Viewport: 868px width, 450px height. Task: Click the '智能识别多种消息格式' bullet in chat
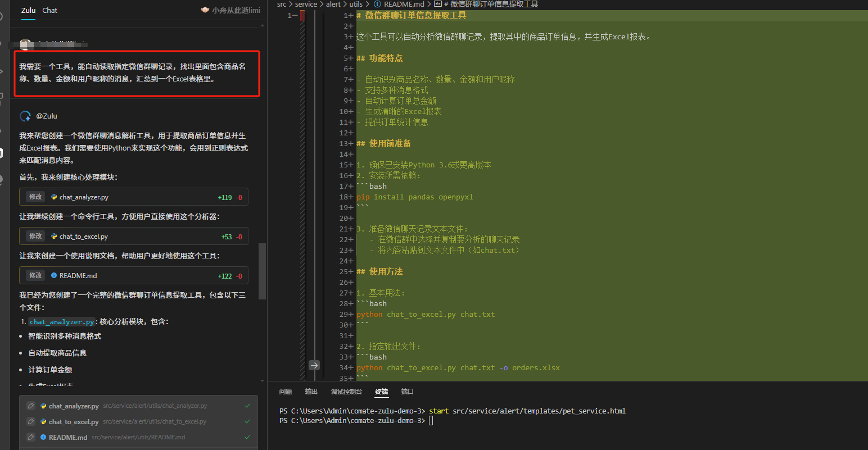point(65,336)
